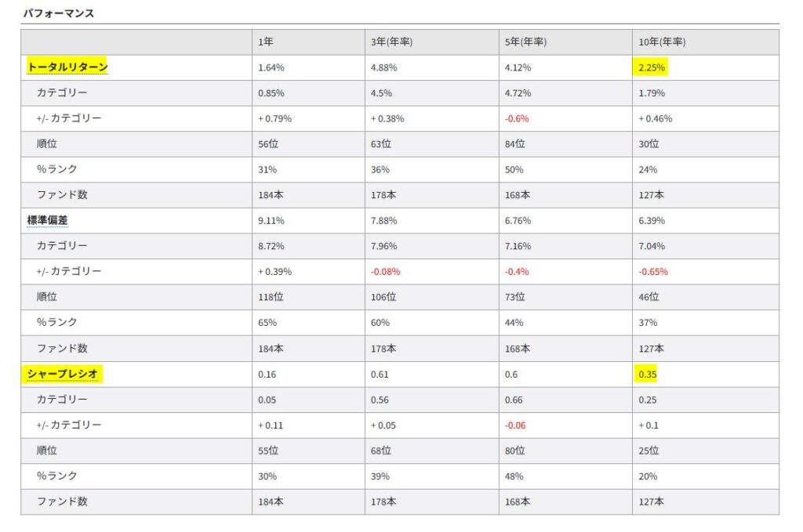
Task: Click the 5年(年率) column header
Action: tap(525, 42)
